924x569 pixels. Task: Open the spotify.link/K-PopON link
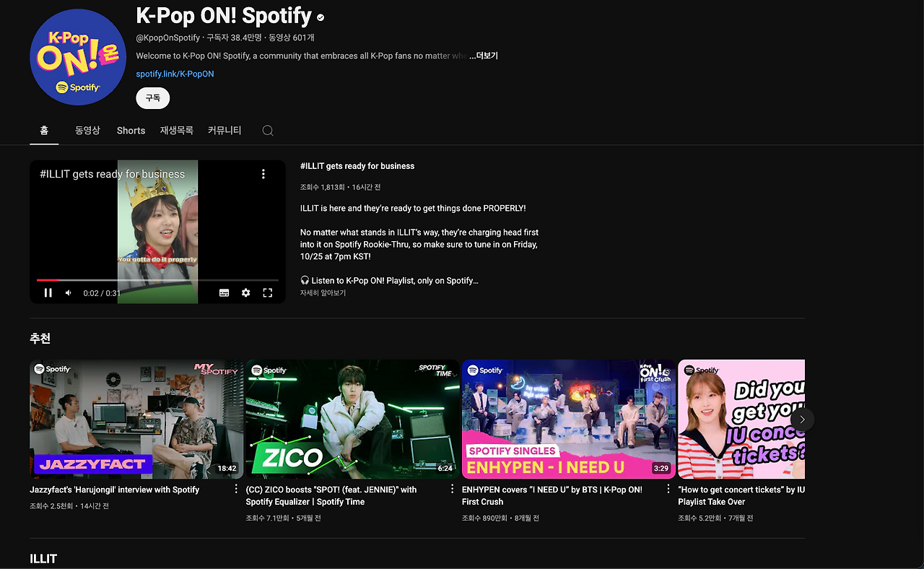[x=175, y=74]
